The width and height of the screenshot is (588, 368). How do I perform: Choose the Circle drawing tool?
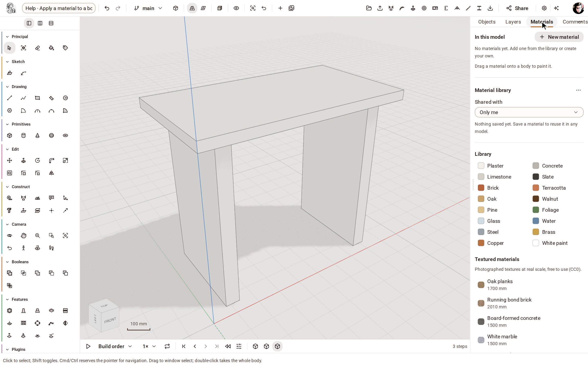tap(65, 98)
